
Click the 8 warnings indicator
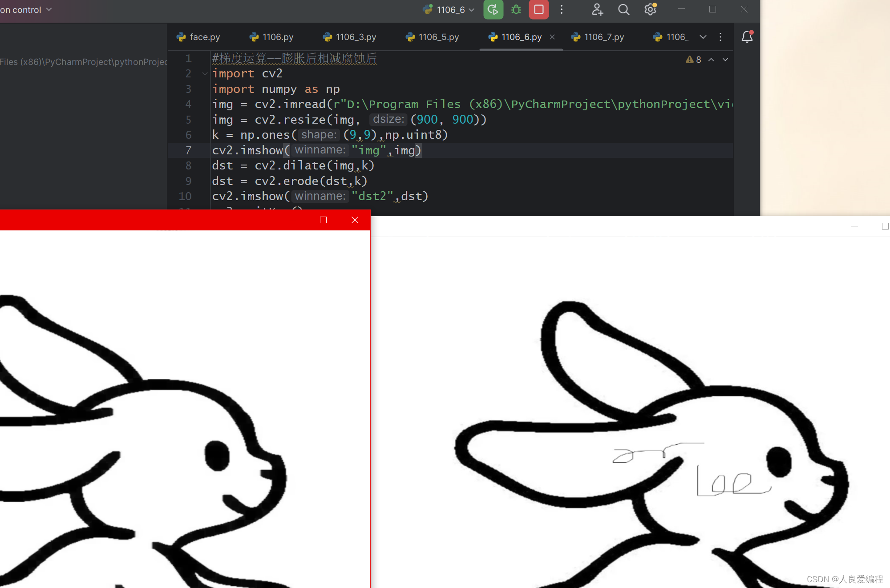click(694, 60)
